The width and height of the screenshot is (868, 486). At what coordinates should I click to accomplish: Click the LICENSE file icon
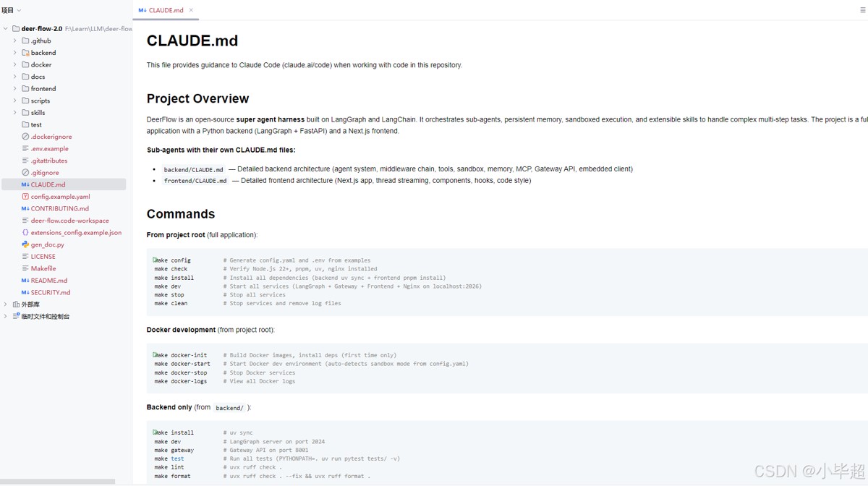(x=25, y=256)
